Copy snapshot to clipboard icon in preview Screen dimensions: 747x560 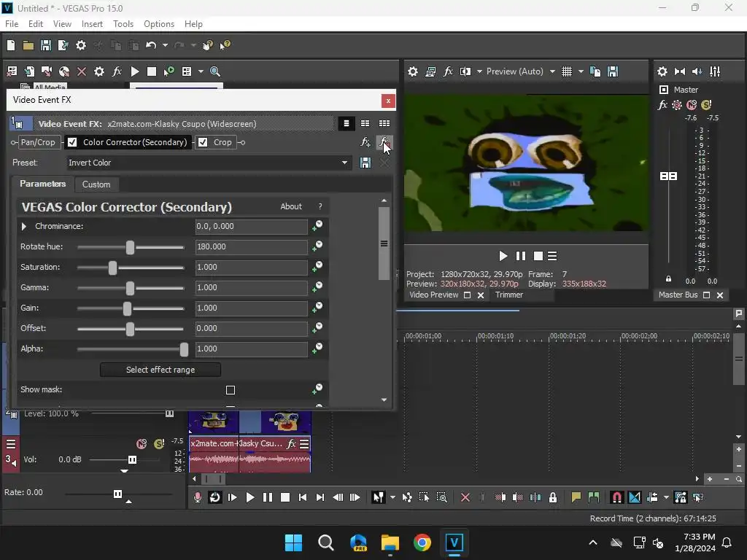(595, 71)
